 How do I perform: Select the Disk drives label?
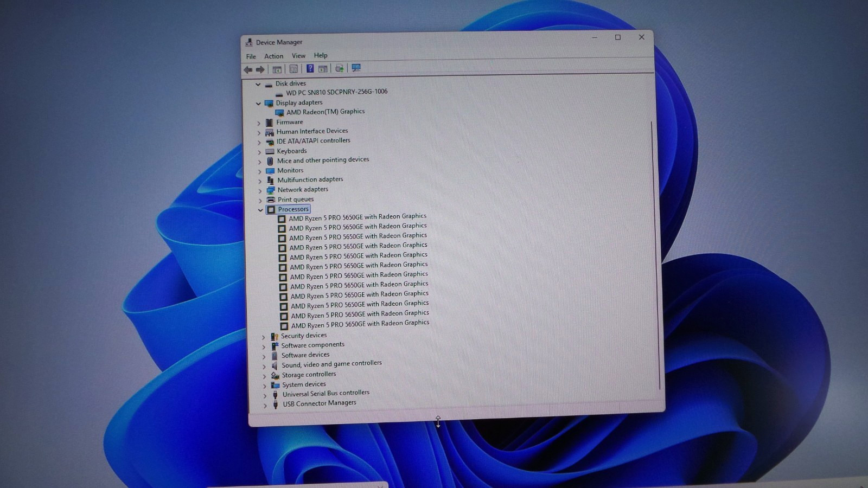click(290, 84)
